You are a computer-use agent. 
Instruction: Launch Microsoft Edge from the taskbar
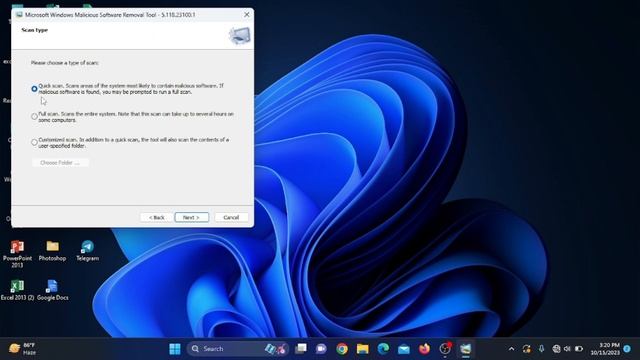383,349
